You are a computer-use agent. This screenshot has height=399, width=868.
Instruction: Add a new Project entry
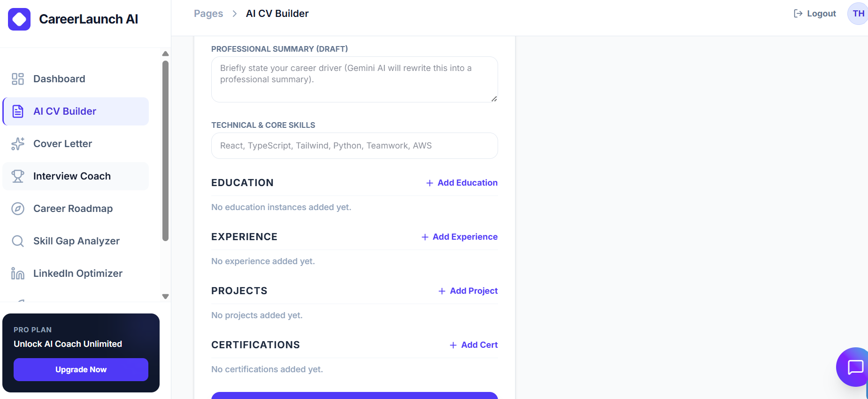[x=468, y=291]
